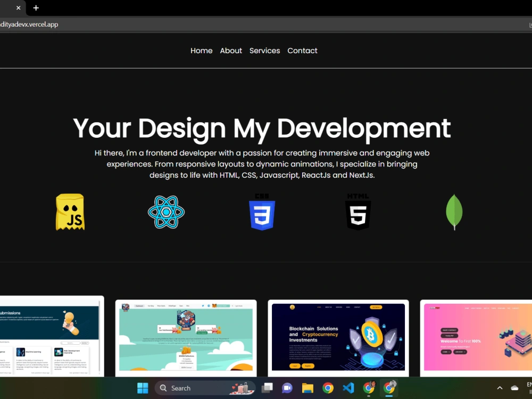Click the text 'Hi there, I'm a frontend developer'

pos(155,153)
